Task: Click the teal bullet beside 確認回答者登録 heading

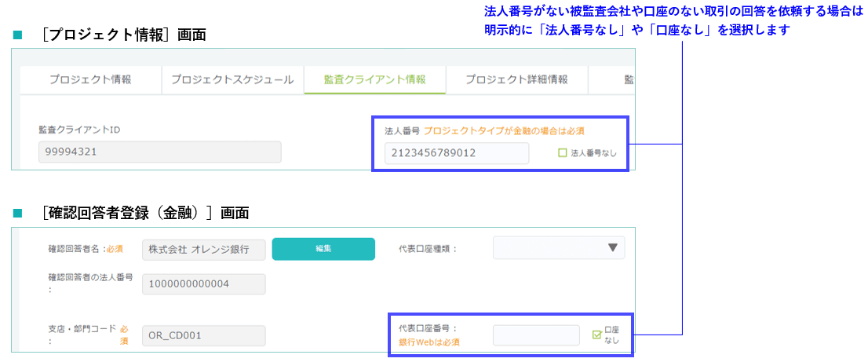Action: (x=17, y=213)
